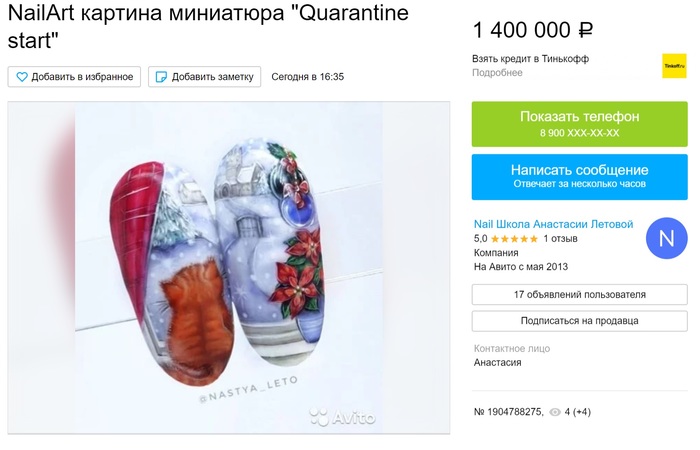Screen dimensions: 700x450
Task: Open the 1 отзыв reviews link
Action: [560, 238]
